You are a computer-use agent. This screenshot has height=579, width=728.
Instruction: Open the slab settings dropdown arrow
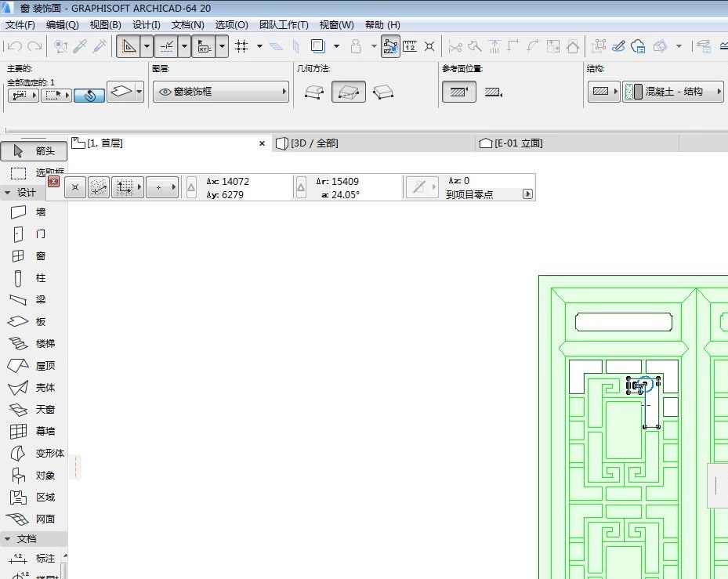click(x=139, y=92)
